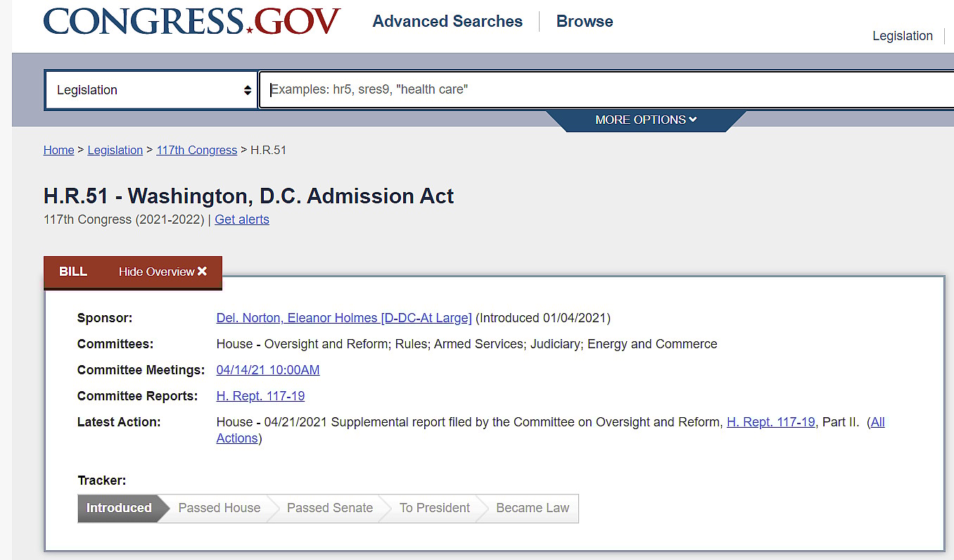Click the Congress.gov logo
The height and width of the screenshot is (560, 954).
[x=191, y=22]
